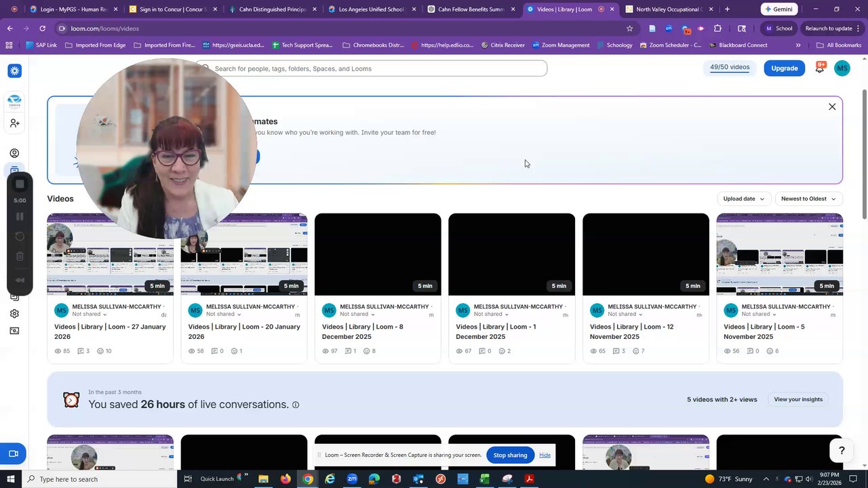Screen dimensions: 868x488
Task: Pause the Loom recording
Action: pyautogui.click(x=20, y=216)
